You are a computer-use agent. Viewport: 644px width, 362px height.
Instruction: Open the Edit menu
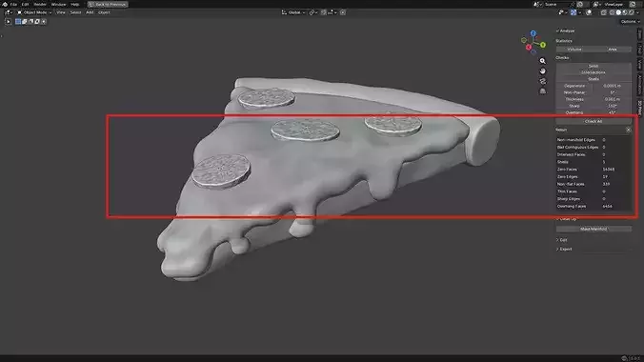tap(25, 4)
